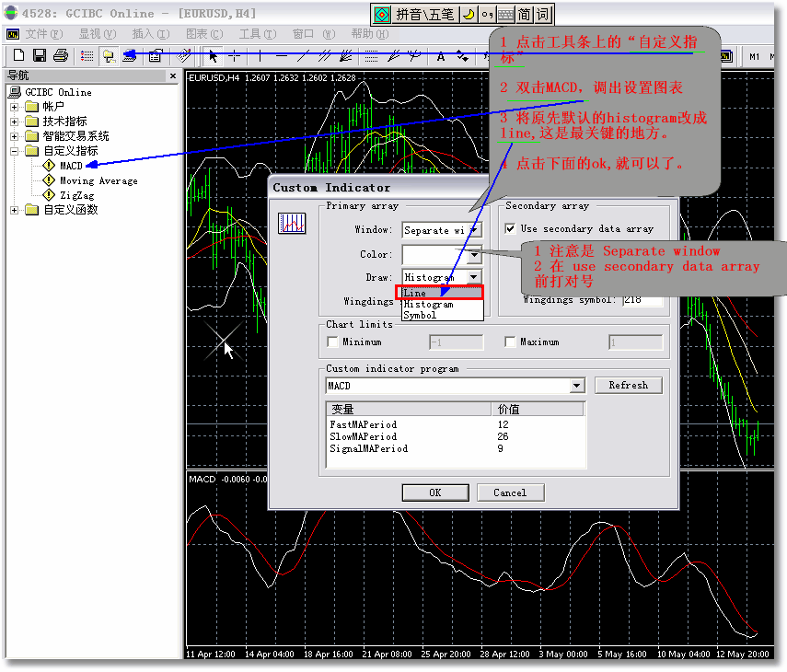Click the custom indicator chart icon in dialog
Image resolution: width=787 pixels, height=672 pixels.
click(293, 223)
